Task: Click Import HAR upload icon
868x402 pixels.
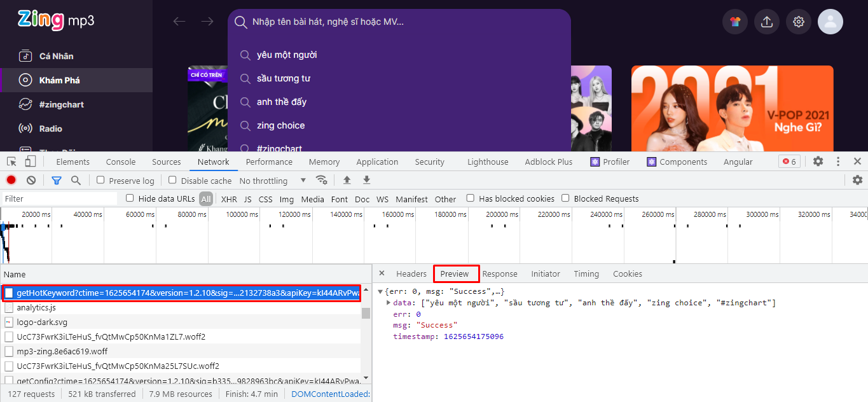Action: click(347, 180)
